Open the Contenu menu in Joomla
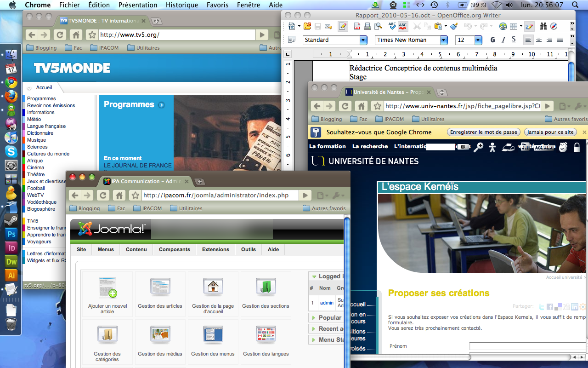 (136, 249)
